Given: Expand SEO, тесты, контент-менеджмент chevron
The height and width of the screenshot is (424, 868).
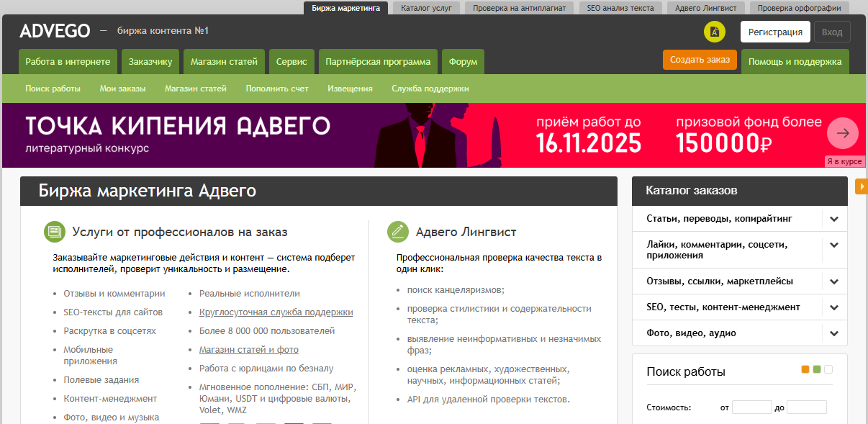Looking at the screenshot, I should pos(834,307).
